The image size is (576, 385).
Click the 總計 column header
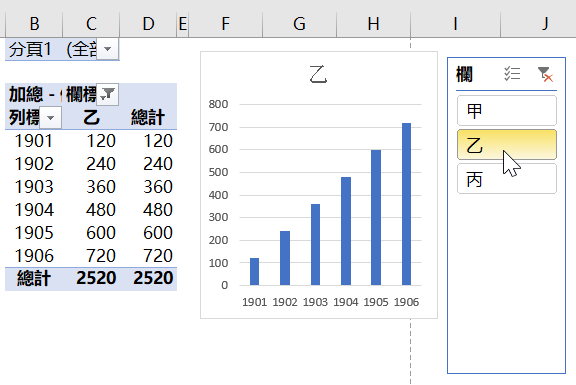point(148,118)
